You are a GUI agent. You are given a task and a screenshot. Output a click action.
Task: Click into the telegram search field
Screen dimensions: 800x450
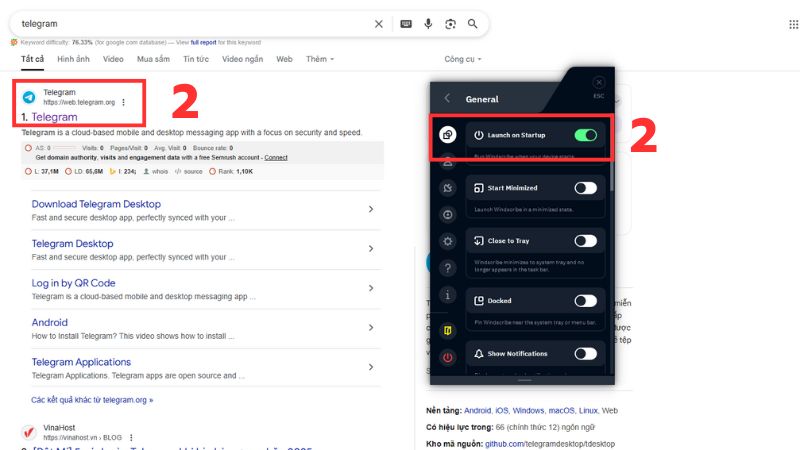pyautogui.click(x=194, y=24)
